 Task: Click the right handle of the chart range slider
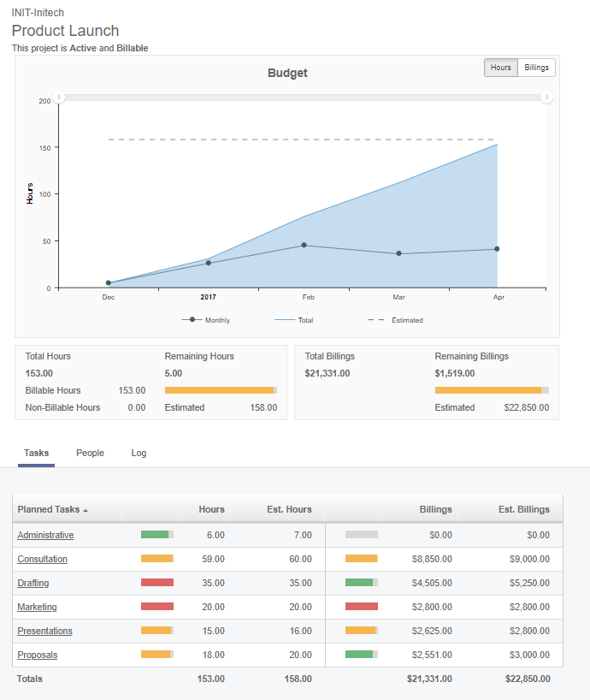tap(546, 98)
